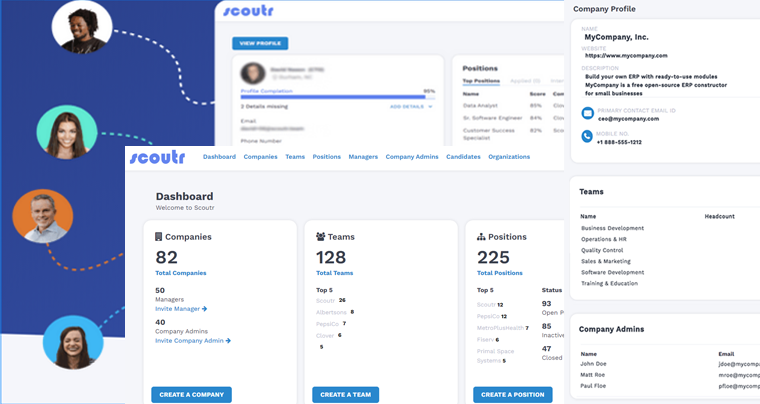Click the Matt Roe admin row

[593, 375]
